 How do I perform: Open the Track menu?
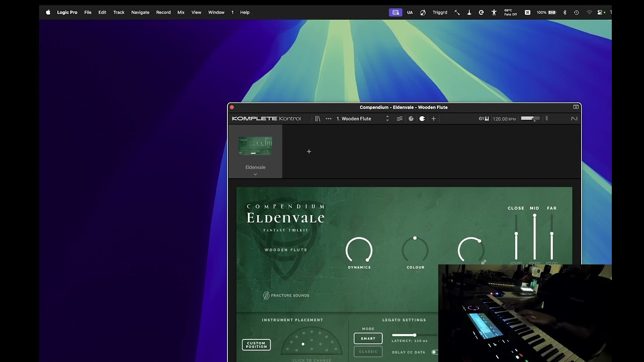(x=119, y=12)
